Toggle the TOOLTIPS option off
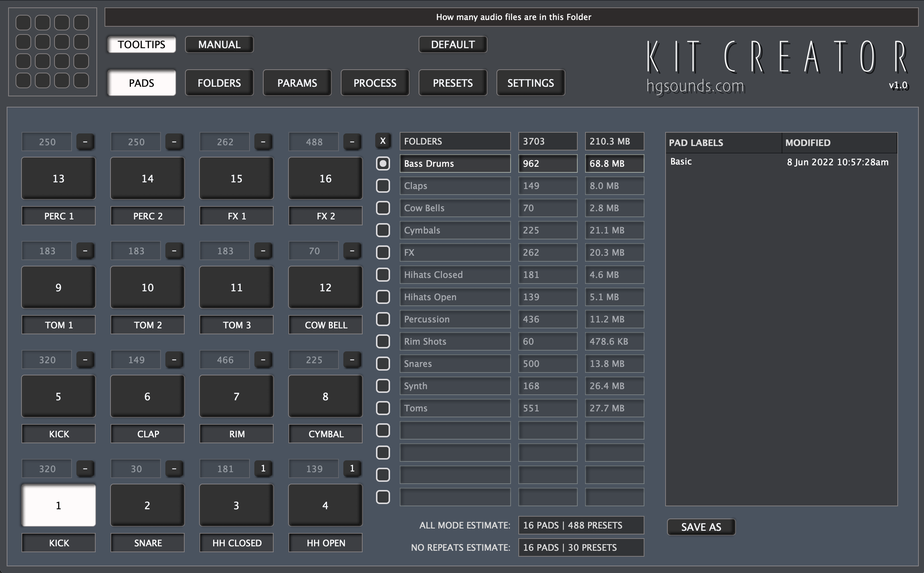Screen dimensions: 924x573 [x=141, y=44]
